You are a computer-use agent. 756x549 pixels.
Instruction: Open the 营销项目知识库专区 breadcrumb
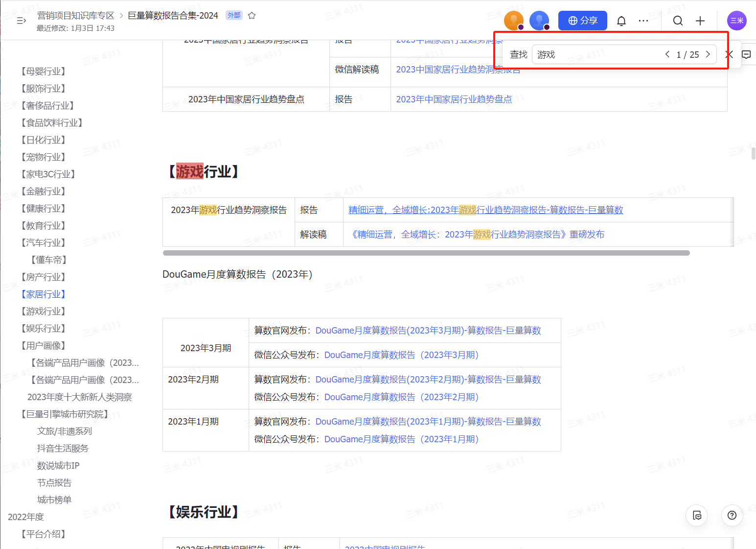pyautogui.click(x=76, y=16)
